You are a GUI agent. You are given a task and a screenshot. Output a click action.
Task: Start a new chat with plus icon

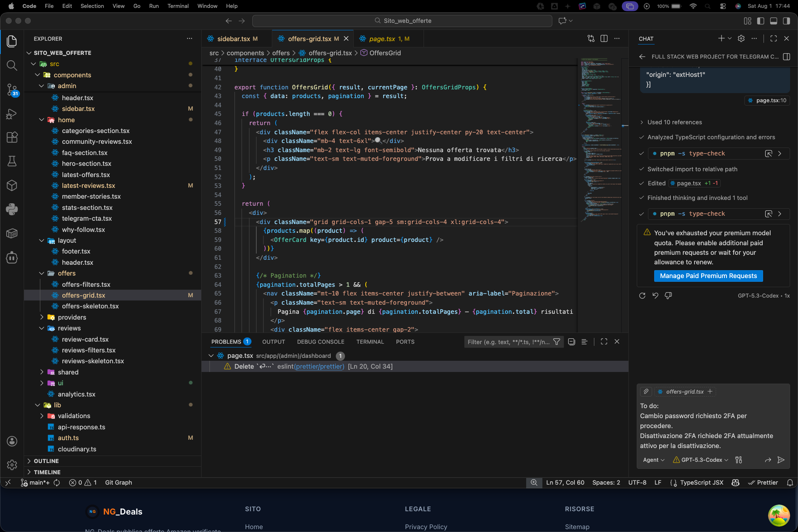pos(721,38)
